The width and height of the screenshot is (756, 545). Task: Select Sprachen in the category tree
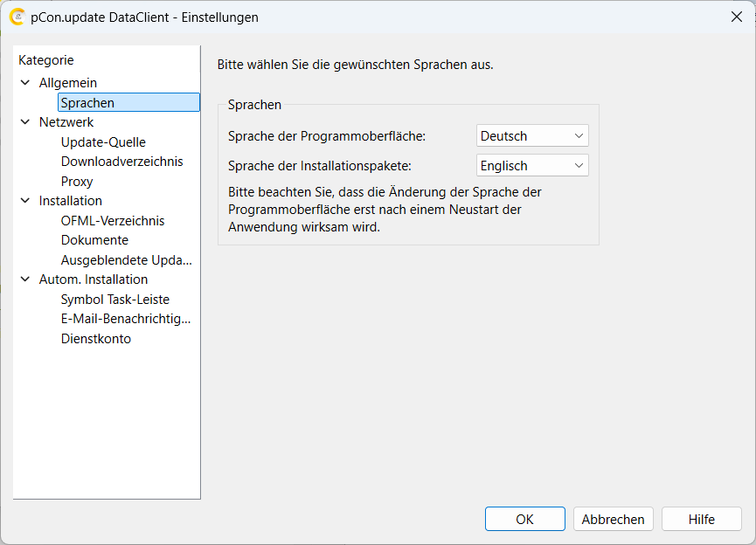[128, 103]
